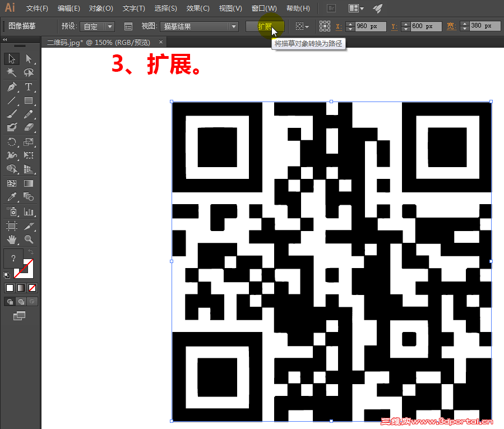The image size is (504, 429).
Task: Toggle Draw Normal mode
Action: point(10,301)
